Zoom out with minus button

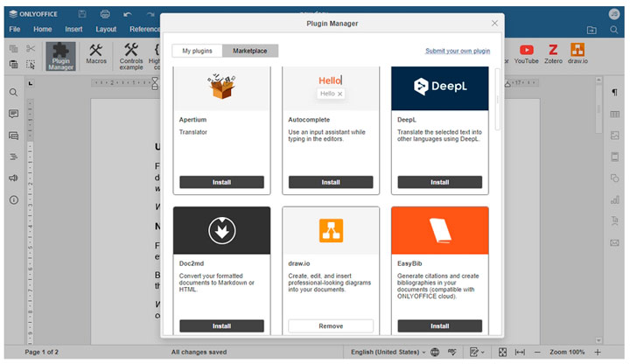(537, 352)
